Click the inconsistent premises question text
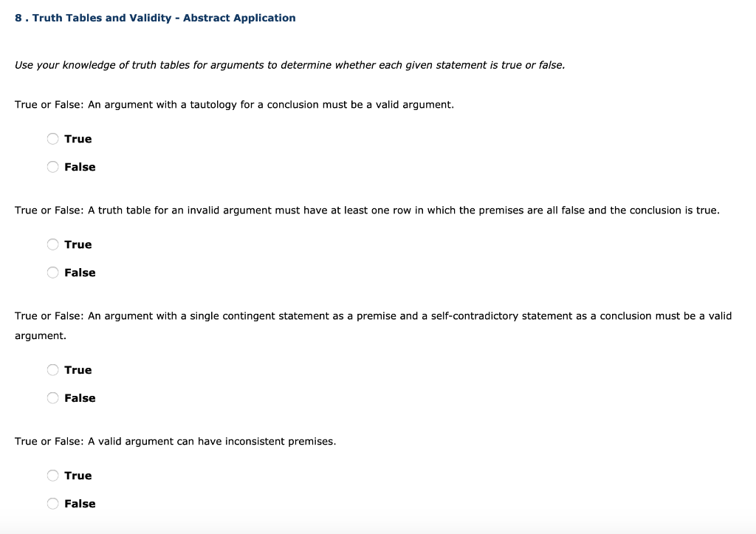Screen dimensions: 756x534 click(x=175, y=441)
